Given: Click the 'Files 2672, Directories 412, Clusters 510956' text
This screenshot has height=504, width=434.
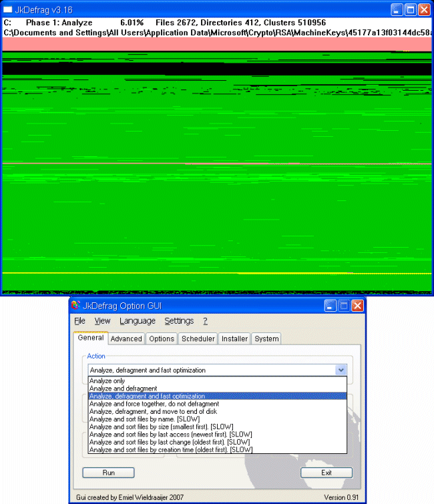Looking at the screenshot, I should (x=241, y=23).
